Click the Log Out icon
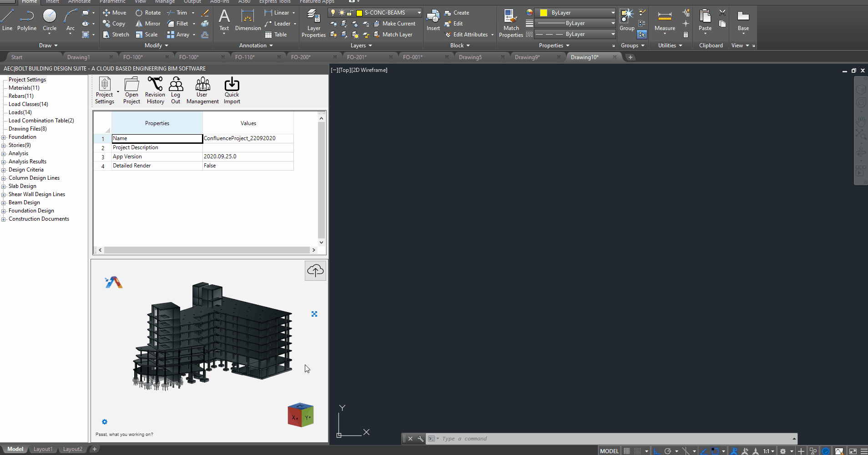 176,90
